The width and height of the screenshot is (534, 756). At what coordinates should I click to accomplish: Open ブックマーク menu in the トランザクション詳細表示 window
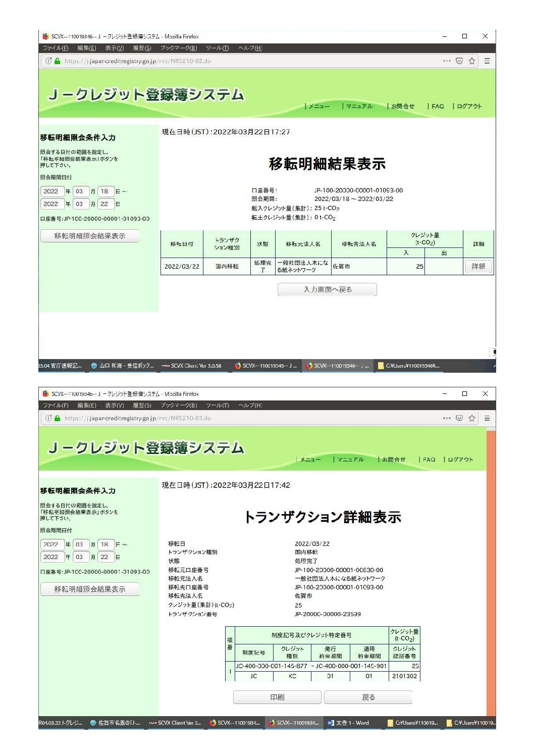pos(179,405)
